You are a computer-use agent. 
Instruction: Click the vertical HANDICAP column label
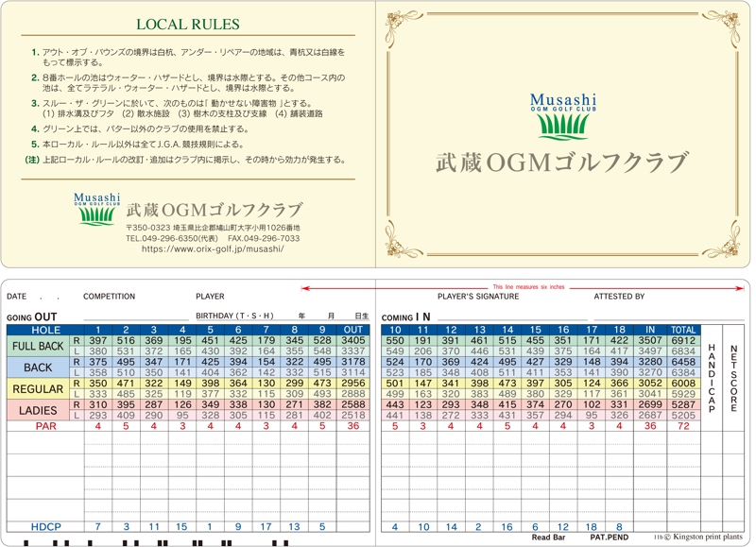712,378
